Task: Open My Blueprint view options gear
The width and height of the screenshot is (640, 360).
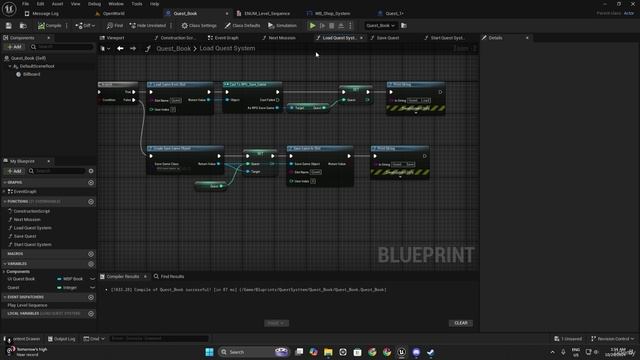Action: 91,171
